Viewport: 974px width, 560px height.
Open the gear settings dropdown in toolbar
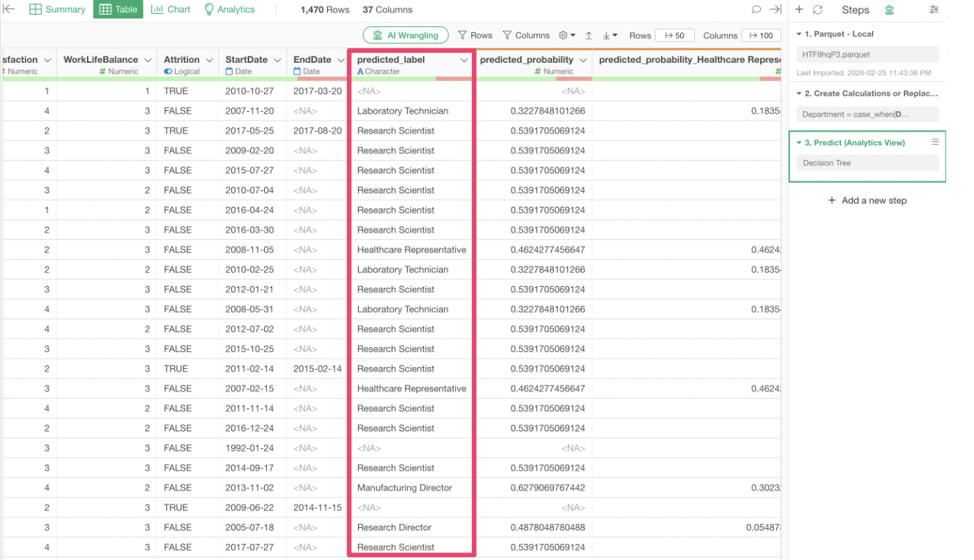coord(566,35)
